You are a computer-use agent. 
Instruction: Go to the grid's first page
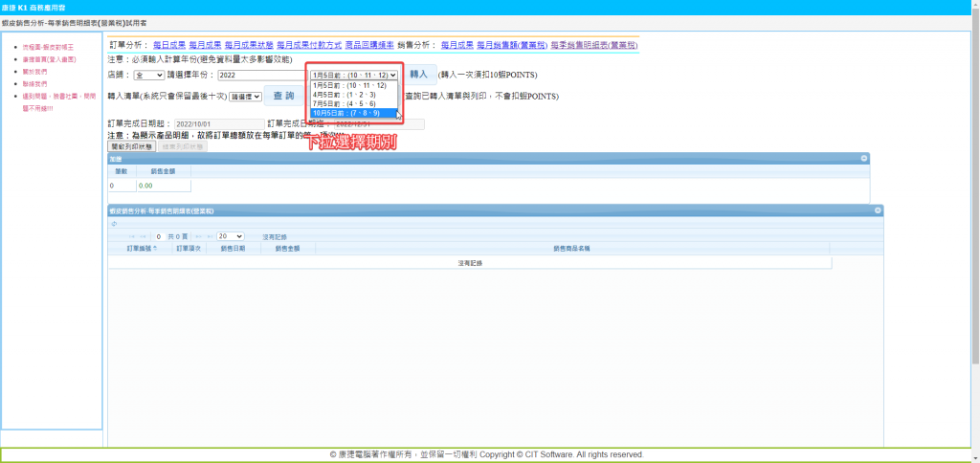tap(132, 236)
